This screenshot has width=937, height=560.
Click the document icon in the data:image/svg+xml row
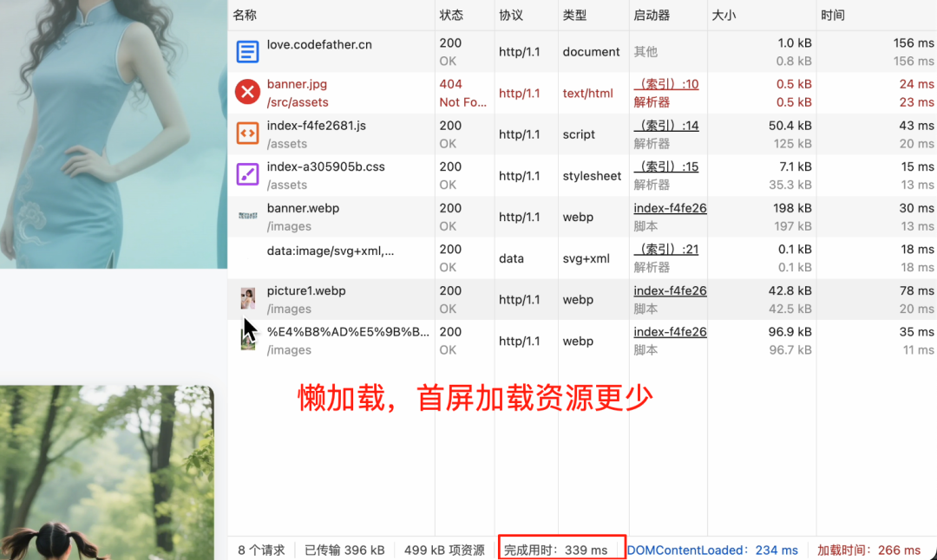click(x=247, y=257)
